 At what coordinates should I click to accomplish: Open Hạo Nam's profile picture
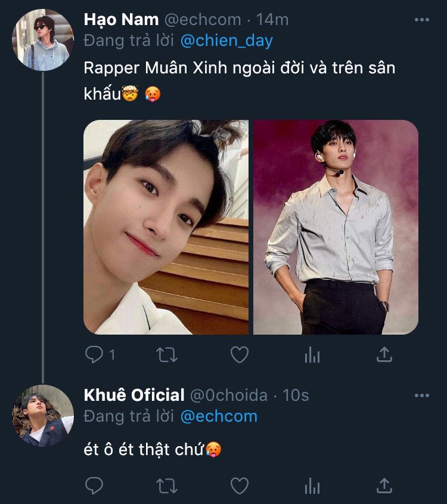43,40
